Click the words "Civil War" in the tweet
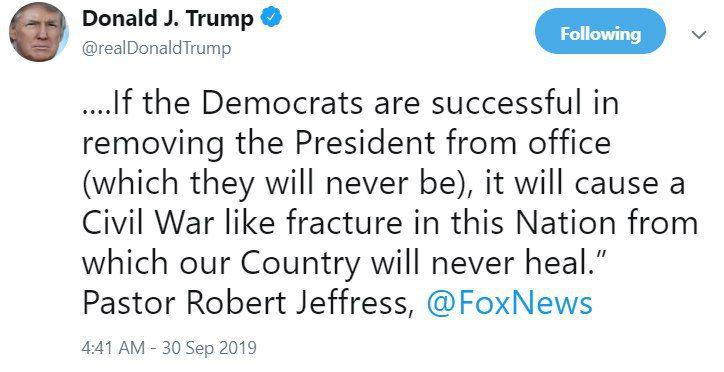The height and width of the screenshot is (372, 724). click(x=148, y=223)
